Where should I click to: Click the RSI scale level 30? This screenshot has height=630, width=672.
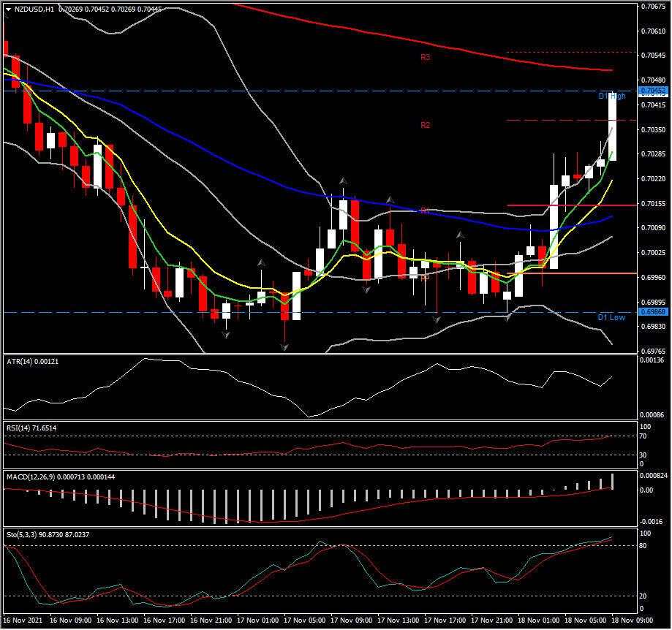(643, 455)
